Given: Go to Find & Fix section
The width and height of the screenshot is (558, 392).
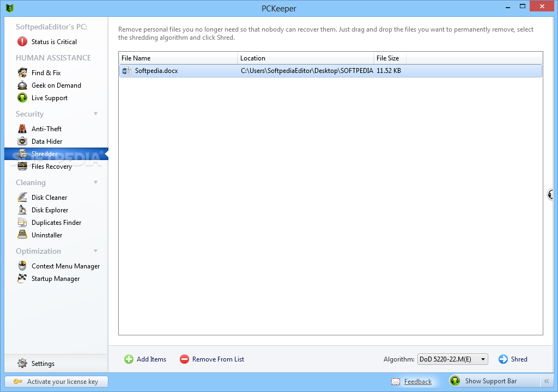Looking at the screenshot, I should (46, 72).
